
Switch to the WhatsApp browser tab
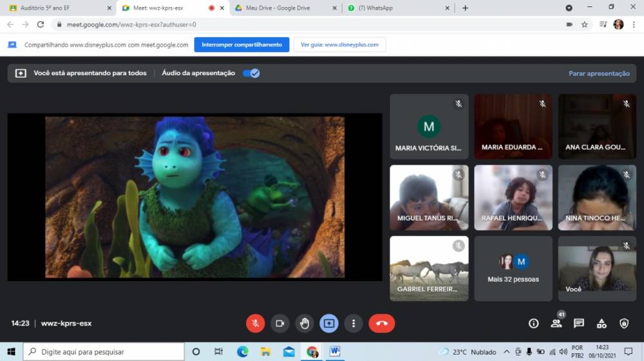pos(393,8)
